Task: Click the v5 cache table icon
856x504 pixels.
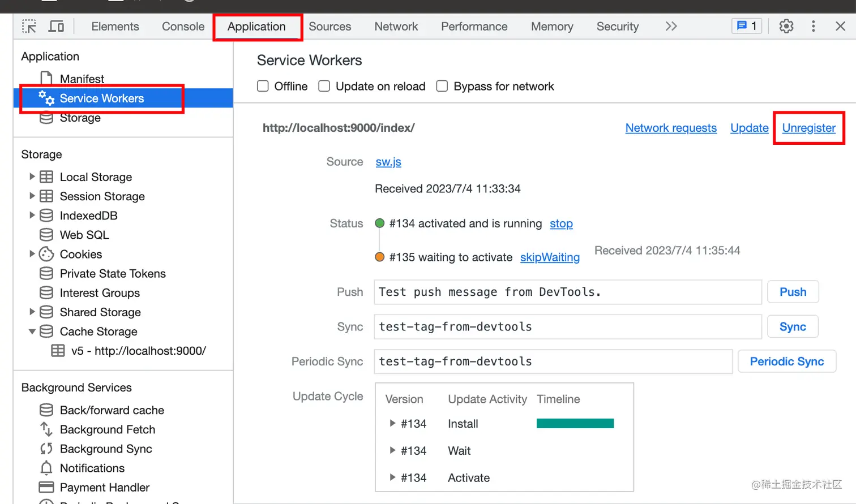Action: pos(58,351)
